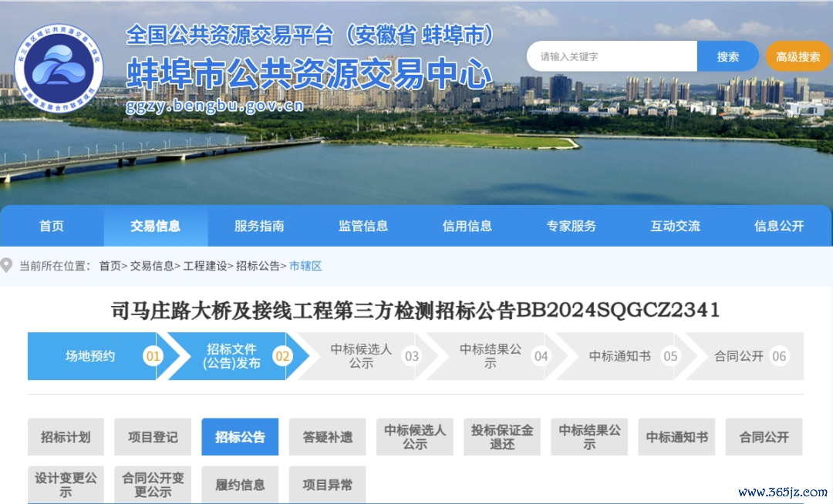833x504 pixels.
Task: Switch to the 合同公开变更公示 tab
Action: 153,485
